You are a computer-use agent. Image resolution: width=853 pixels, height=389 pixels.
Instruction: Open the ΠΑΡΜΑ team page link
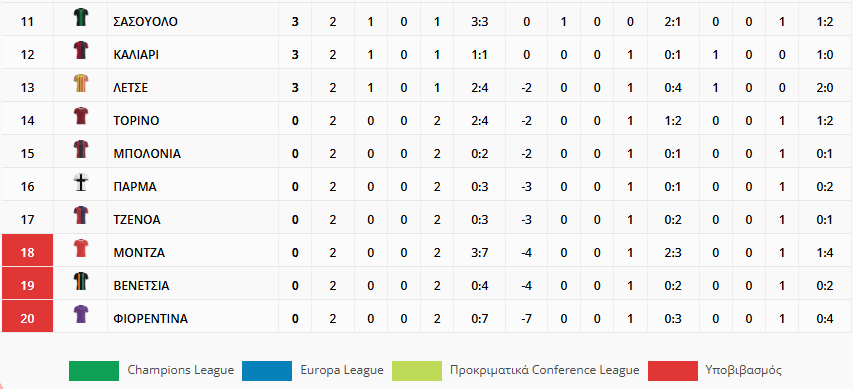pos(135,187)
